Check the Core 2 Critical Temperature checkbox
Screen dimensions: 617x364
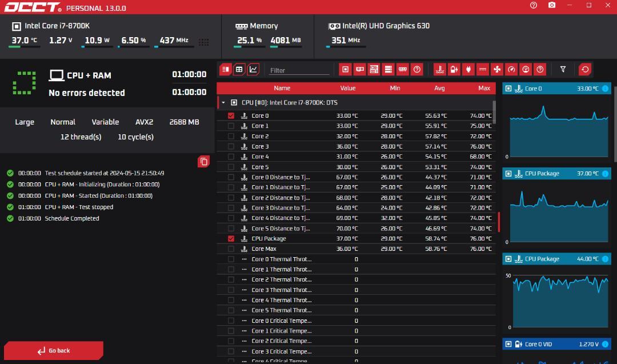[231, 341]
